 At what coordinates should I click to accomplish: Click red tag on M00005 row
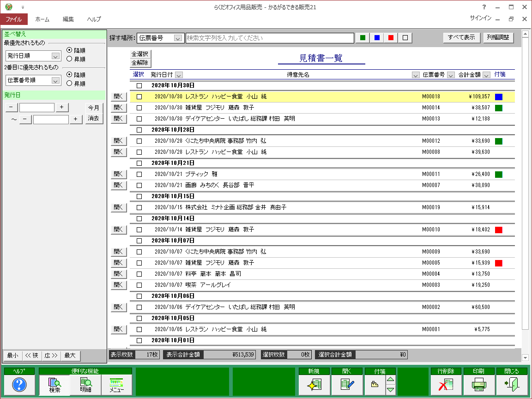(498, 263)
